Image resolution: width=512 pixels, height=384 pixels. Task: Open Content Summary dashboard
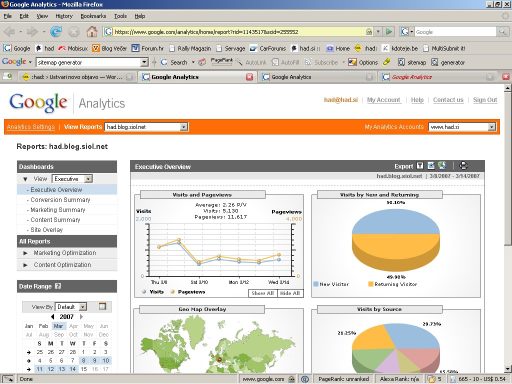pos(55,220)
